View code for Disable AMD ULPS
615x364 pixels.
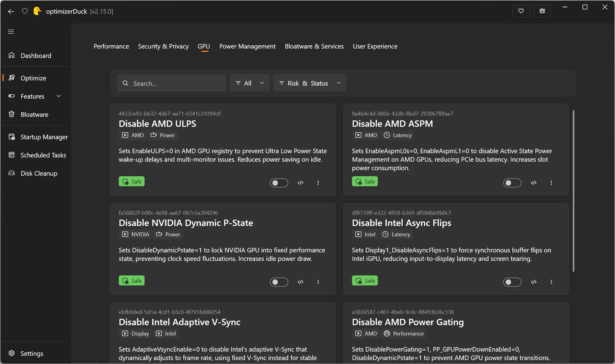300,183
